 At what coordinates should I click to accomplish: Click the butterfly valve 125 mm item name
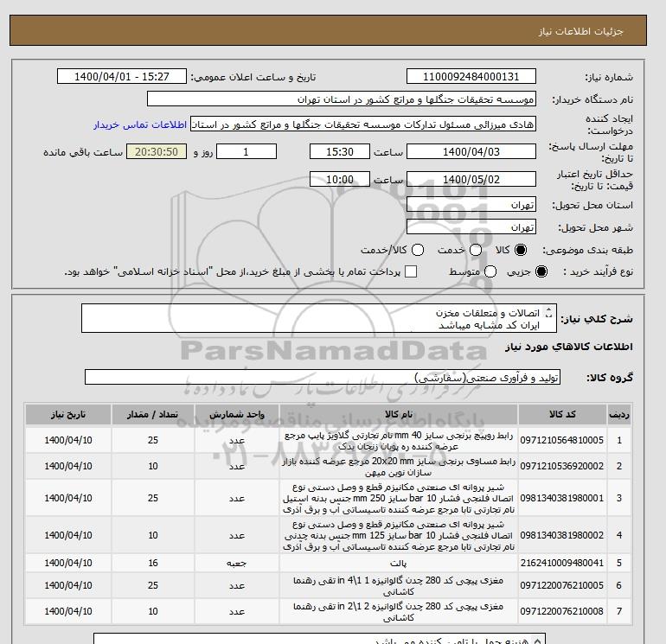click(399, 536)
